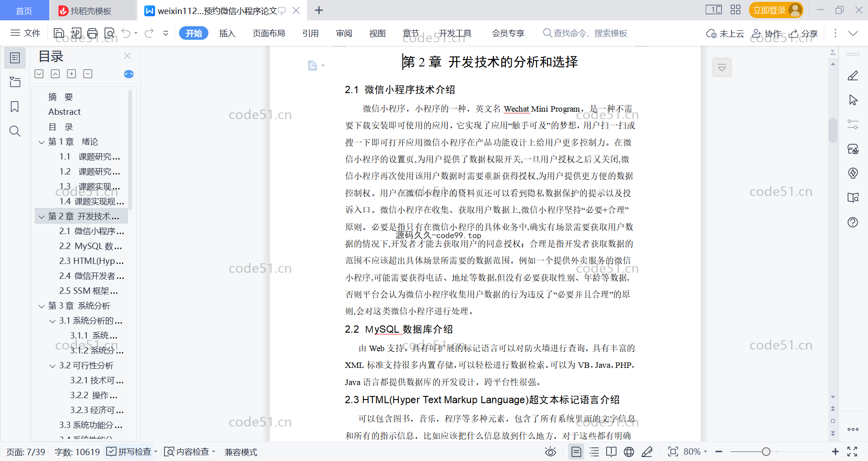Viewport: 868px width, 461px height.
Task: Open print preview icon
Action: click(109, 33)
